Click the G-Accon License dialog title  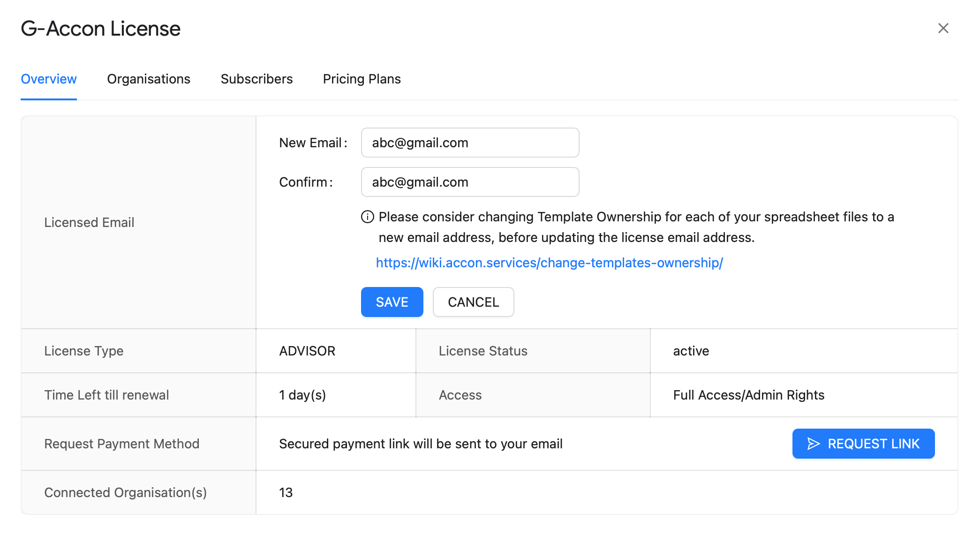(101, 29)
